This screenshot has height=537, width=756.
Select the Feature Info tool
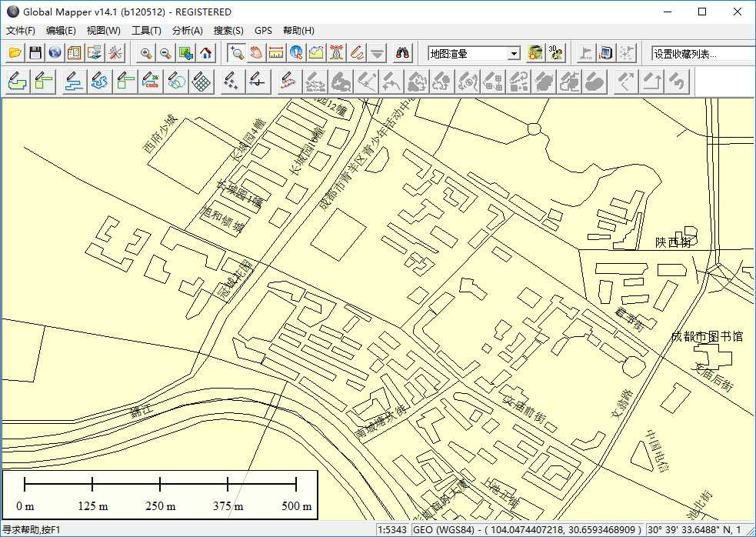pyautogui.click(x=297, y=52)
